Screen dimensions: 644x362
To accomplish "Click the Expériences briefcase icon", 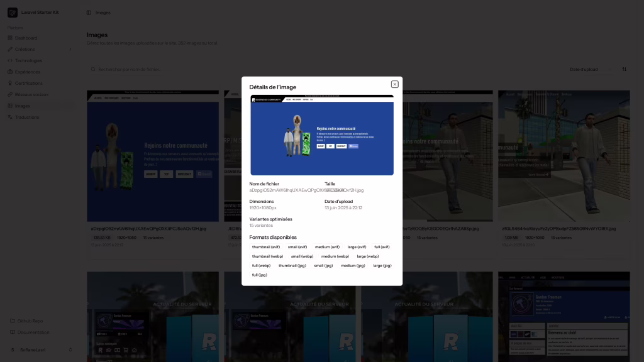I will [10, 72].
